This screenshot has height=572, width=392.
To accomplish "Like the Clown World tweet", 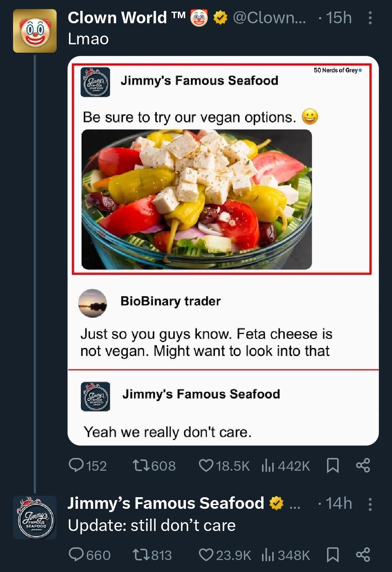I will pyautogui.click(x=206, y=465).
